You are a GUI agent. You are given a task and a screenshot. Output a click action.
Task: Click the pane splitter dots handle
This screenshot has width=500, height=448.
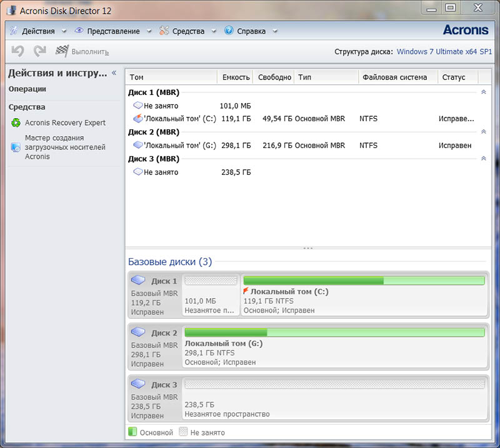pyautogui.click(x=308, y=248)
